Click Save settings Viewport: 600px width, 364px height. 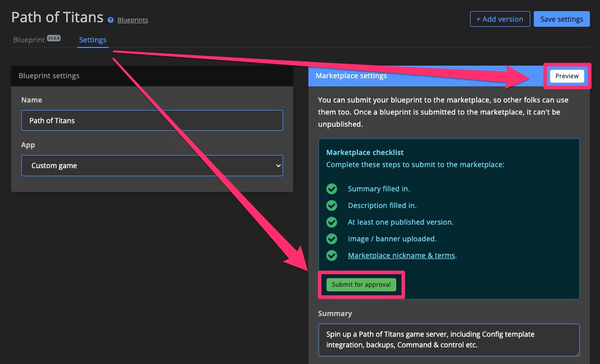(562, 19)
